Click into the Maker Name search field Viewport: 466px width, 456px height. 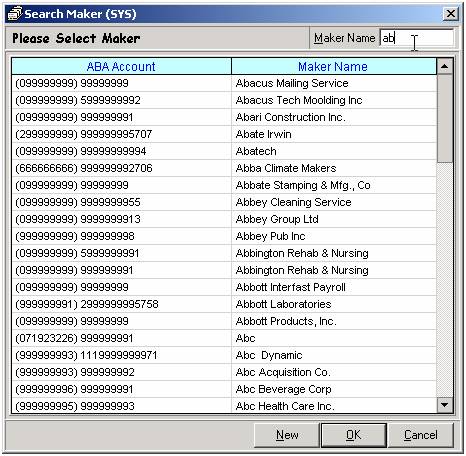point(417,38)
